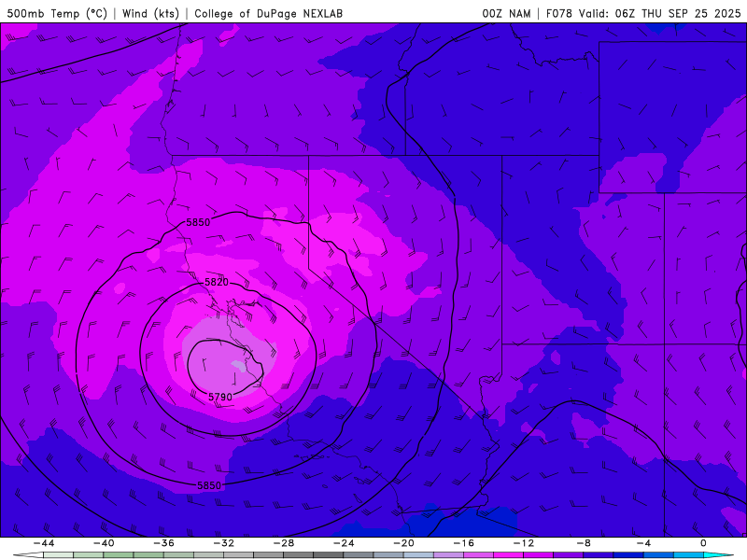Click the -4 color scale label
Viewport: 747px width, 560px height.
643,543
